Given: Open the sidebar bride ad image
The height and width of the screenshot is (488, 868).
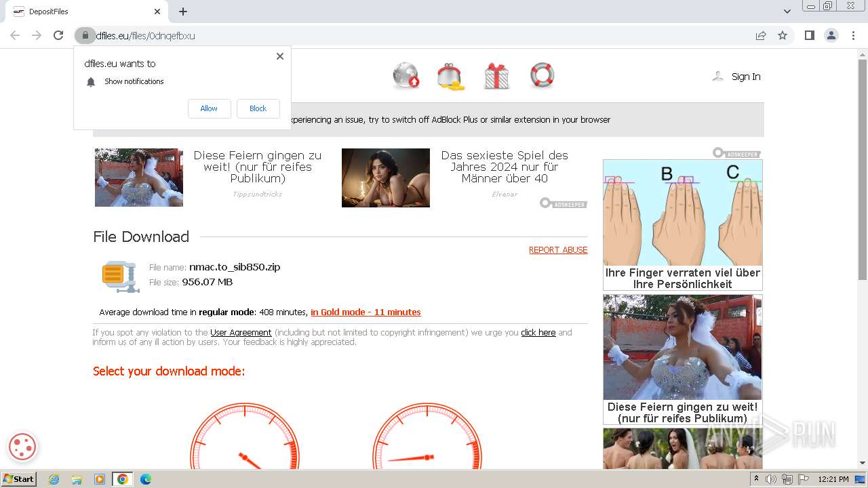Looking at the screenshot, I should pyautogui.click(x=683, y=347).
